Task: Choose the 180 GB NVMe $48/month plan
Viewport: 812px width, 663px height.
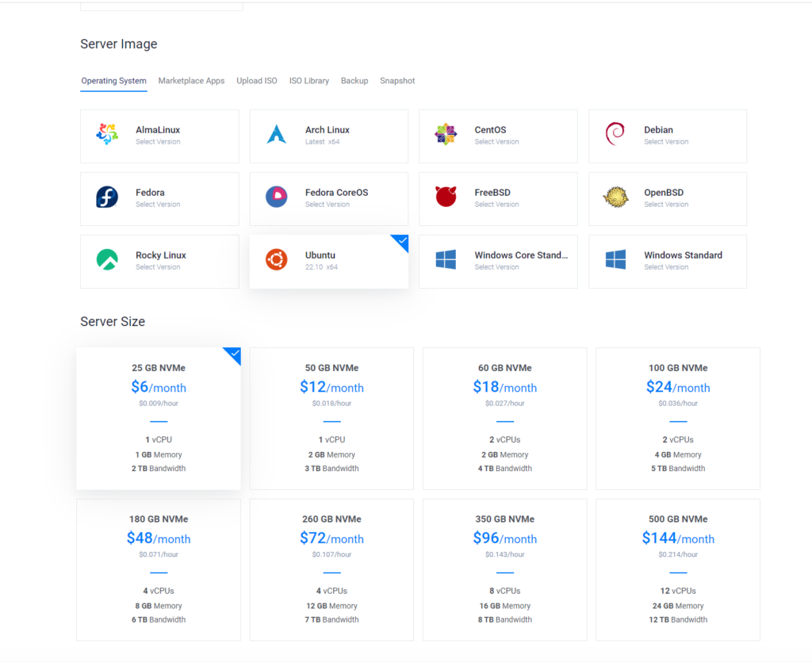Action: point(159,569)
